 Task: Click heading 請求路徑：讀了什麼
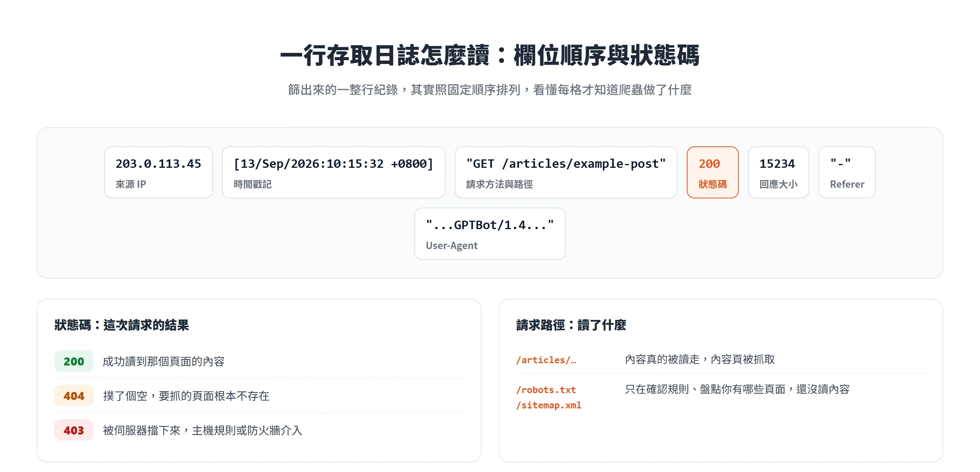pyautogui.click(x=571, y=325)
